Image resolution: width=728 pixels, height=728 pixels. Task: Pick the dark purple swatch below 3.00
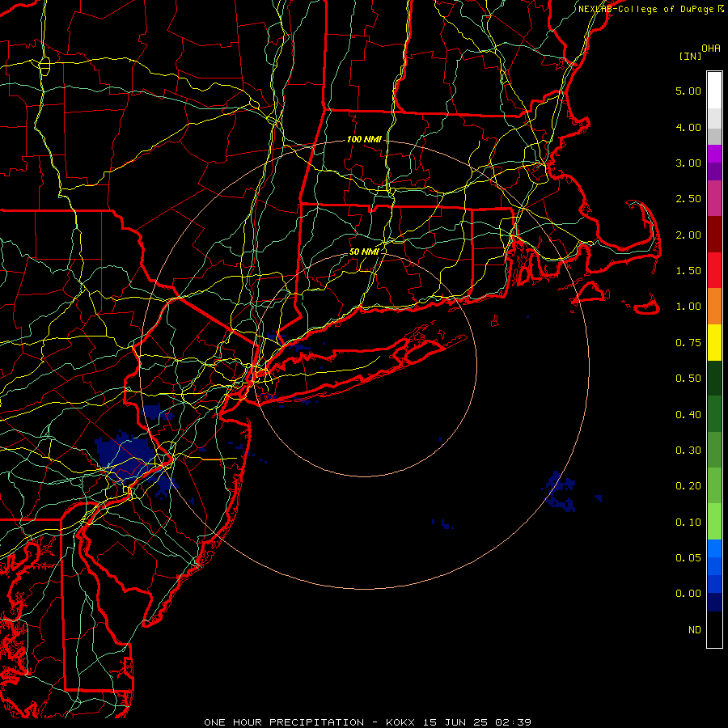[714, 171]
